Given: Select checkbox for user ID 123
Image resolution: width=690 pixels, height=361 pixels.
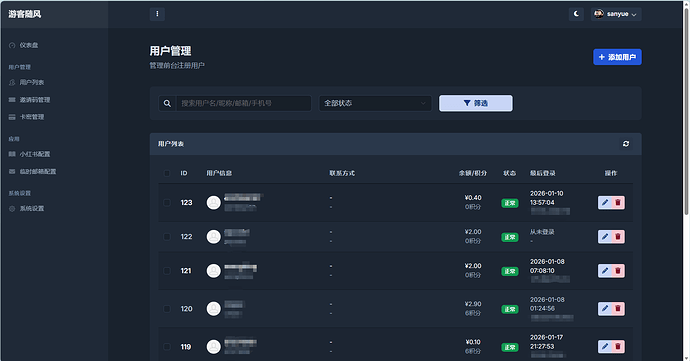Looking at the screenshot, I should pos(167,203).
